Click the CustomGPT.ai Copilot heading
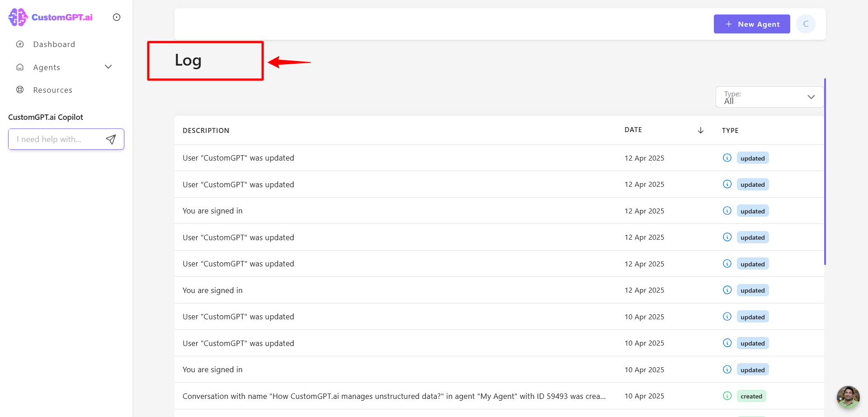The image size is (868, 417). click(x=46, y=117)
